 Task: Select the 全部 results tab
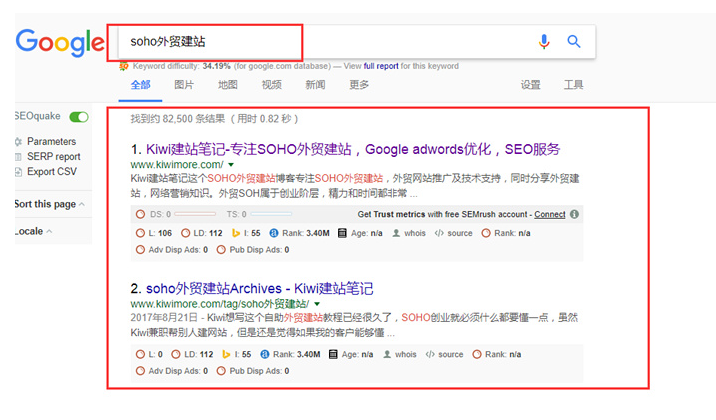(140, 85)
